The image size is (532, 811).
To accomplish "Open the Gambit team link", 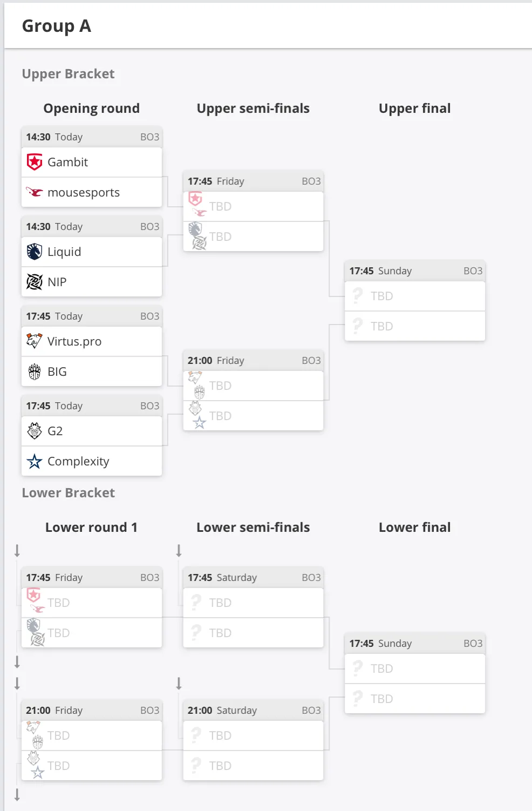I will 67,162.
